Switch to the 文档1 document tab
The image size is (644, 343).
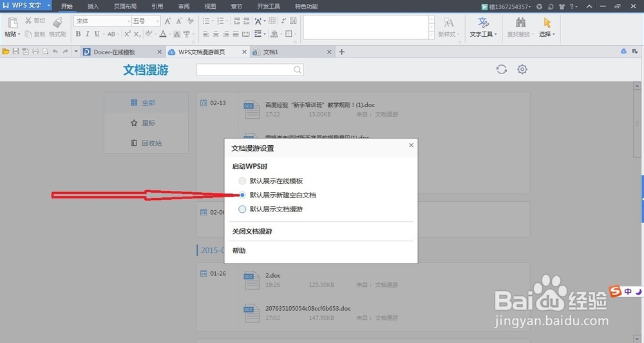pyautogui.click(x=291, y=52)
